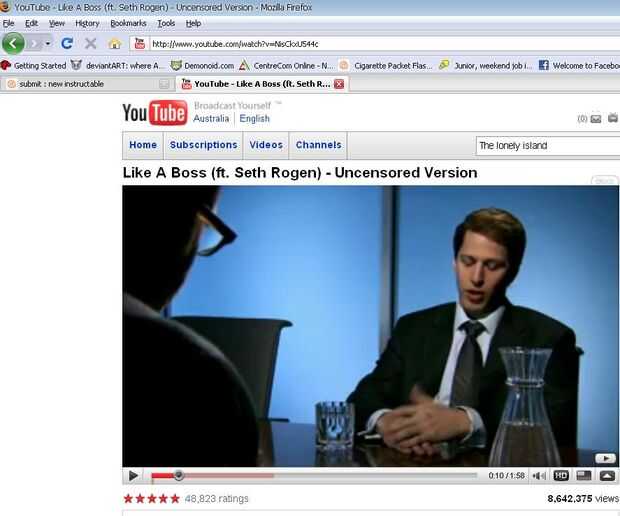This screenshot has width=620, height=516.
Task: Switch player to wide size icon
Action: (x=584, y=476)
